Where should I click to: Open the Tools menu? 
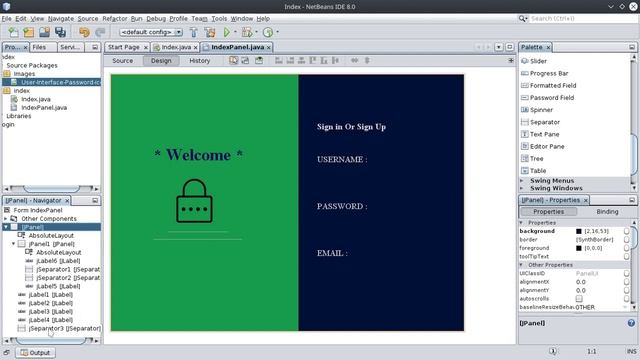[219, 18]
